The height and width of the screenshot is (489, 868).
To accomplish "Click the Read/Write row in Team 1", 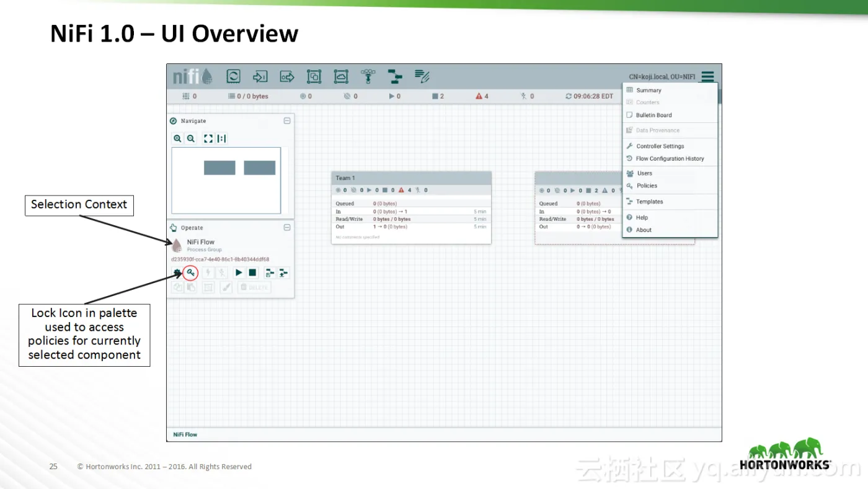I will 411,219.
